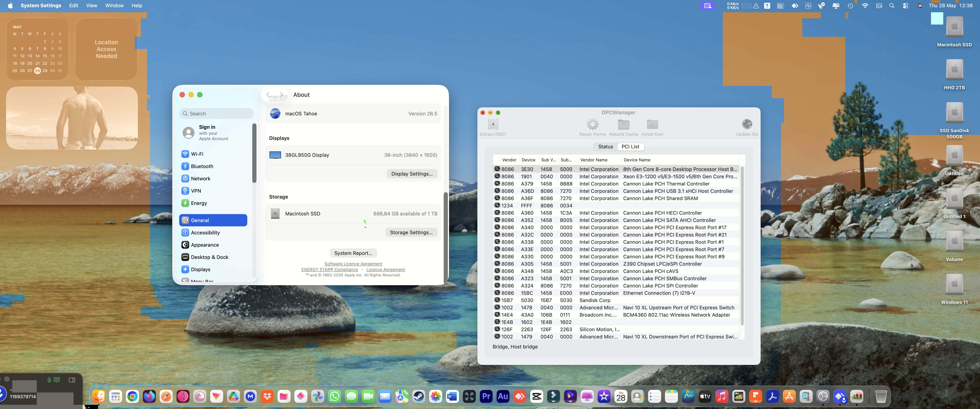The width and height of the screenshot is (980, 409).
Task: Click the System Report button
Action: 353,253
